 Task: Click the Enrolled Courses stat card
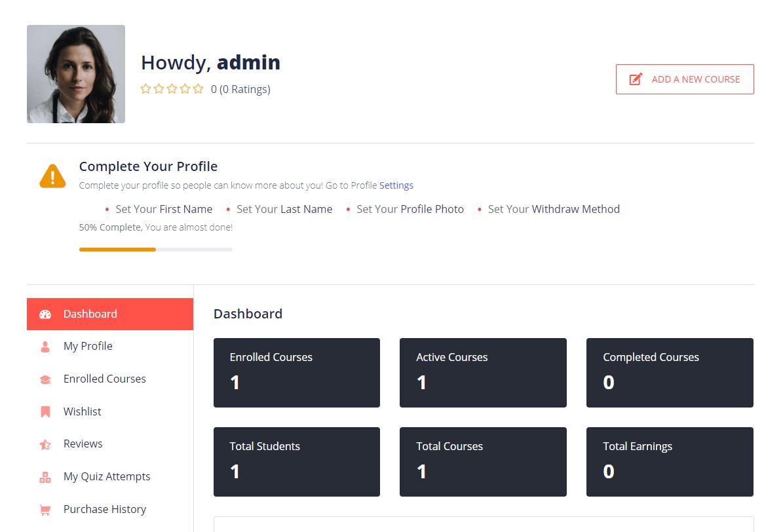click(x=297, y=373)
